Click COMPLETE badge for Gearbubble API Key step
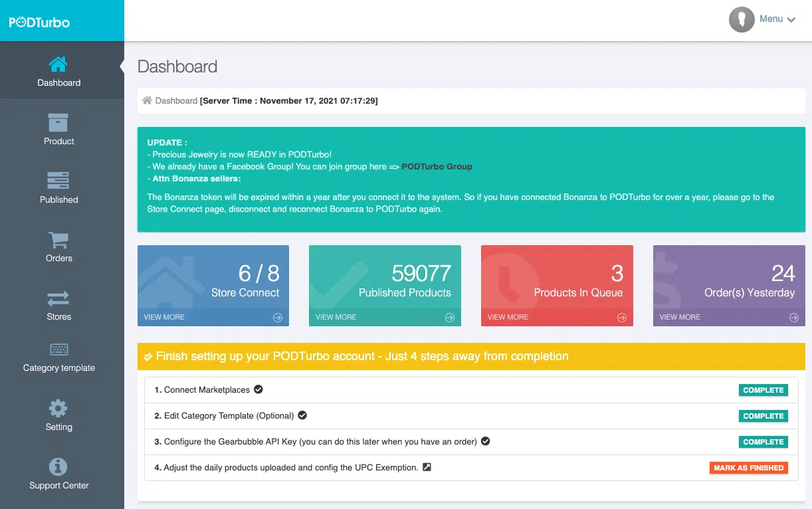This screenshot has width=812, height=509. click(x=763, y=442)
